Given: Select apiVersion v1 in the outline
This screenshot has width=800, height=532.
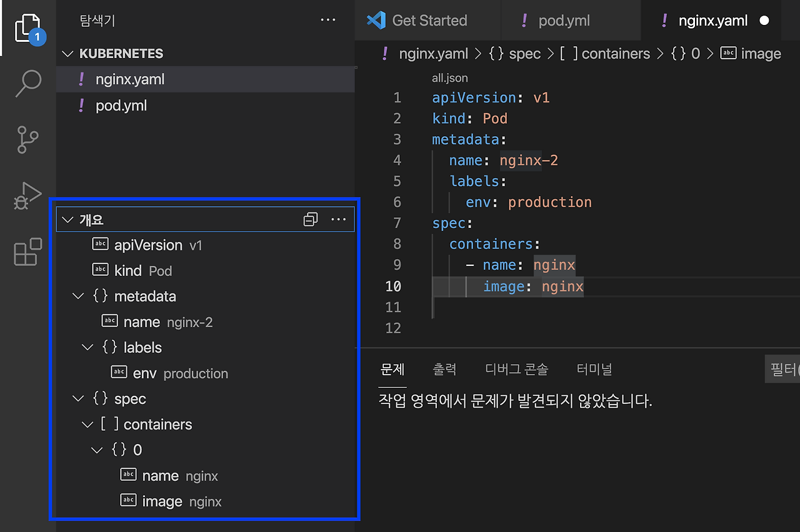Looking at the screenshot, I should point(205,245).
